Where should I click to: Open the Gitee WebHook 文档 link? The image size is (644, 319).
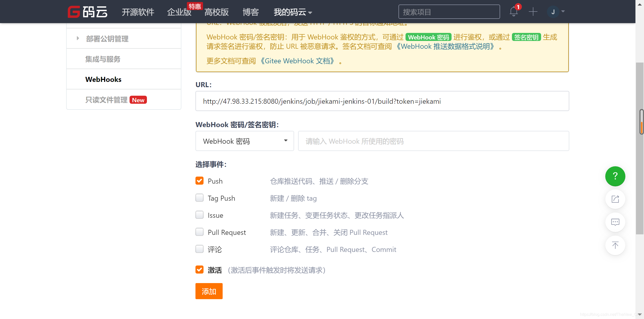pyautogui.click(x=297, y=61)
